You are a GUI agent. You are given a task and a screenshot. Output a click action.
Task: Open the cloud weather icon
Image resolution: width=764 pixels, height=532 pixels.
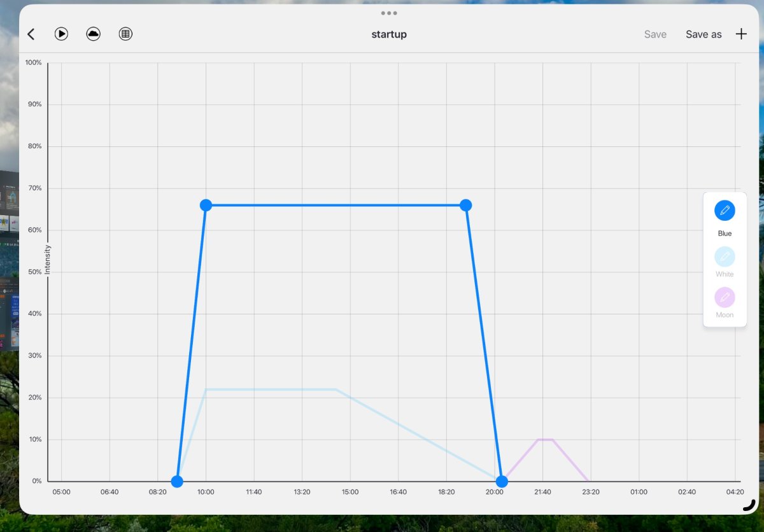point(94,34)
